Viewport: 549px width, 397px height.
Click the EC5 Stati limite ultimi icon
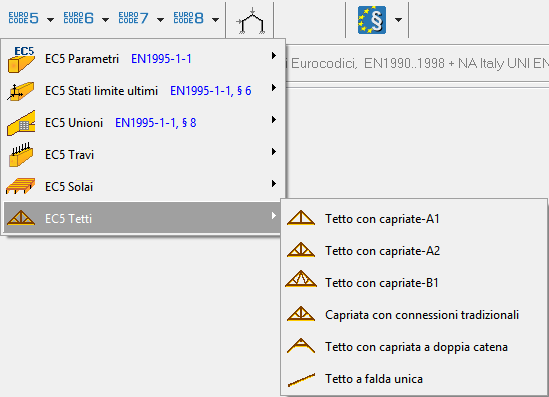[x=20, y=91]
